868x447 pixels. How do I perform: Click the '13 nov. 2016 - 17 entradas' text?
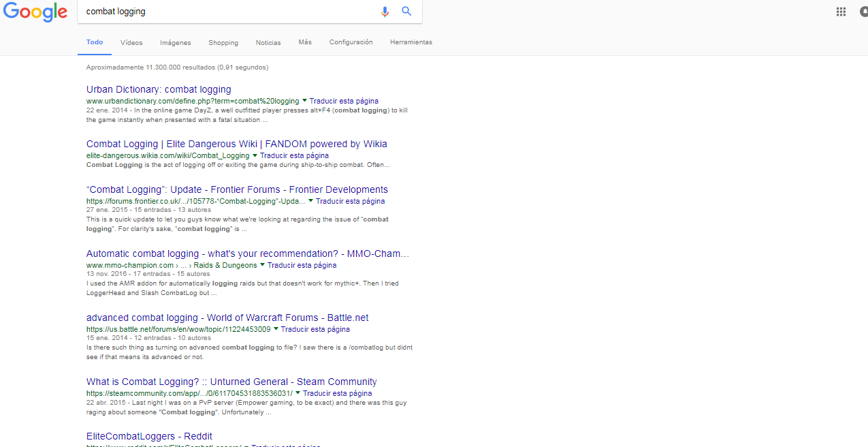tap(148, 274)
